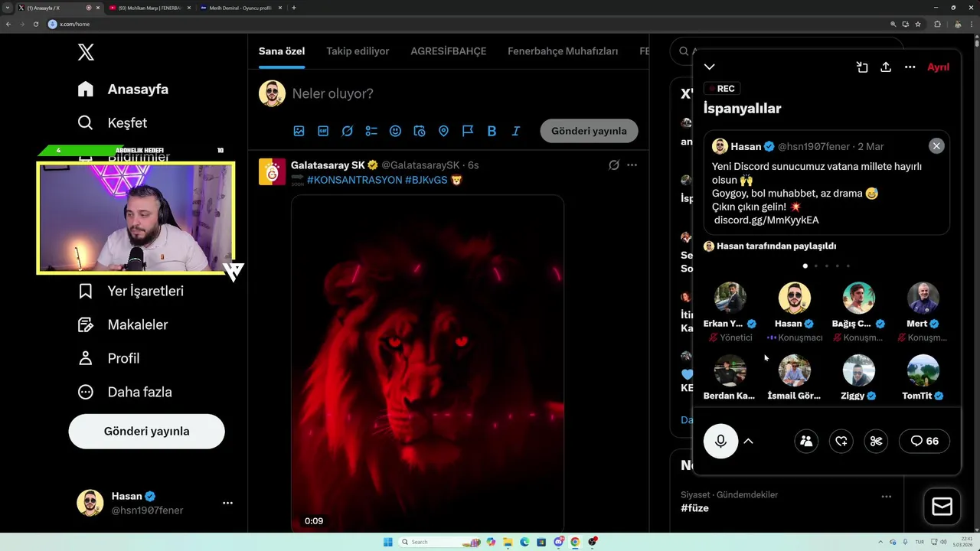Schedule the post with calendar icon
This screenshot has width=980, height=551.
pyautogui.click(x=420, y=131)
